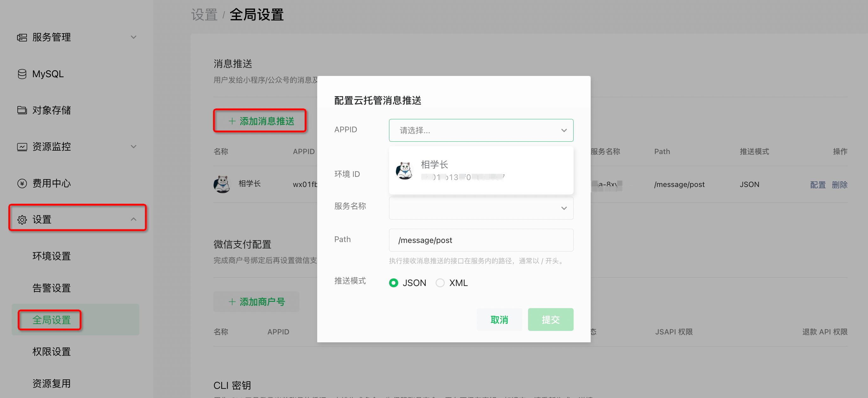Viewport: 868px width, 398px height.
Task: Open 环境设置 submenu item
Action: pyautogui.click(x=52, y=256)
